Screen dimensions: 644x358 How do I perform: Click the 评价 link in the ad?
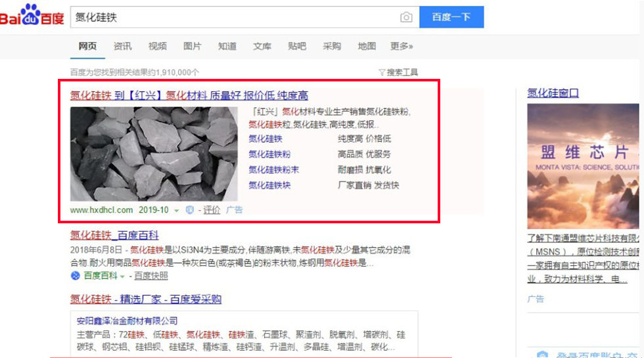click(x=212, y=210)
